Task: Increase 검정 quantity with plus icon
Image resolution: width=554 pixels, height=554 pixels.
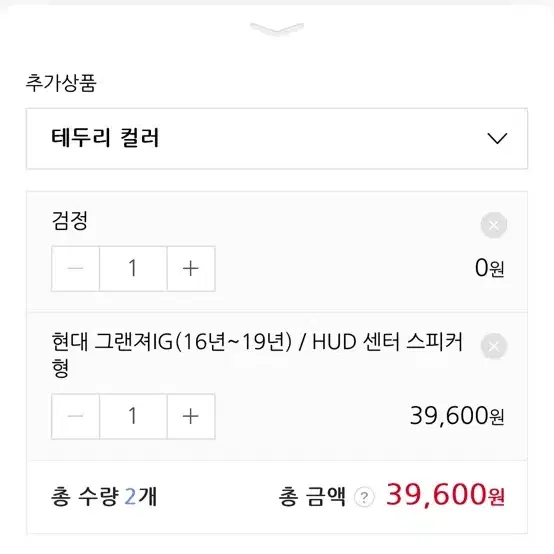Action: tap(191, 269)
